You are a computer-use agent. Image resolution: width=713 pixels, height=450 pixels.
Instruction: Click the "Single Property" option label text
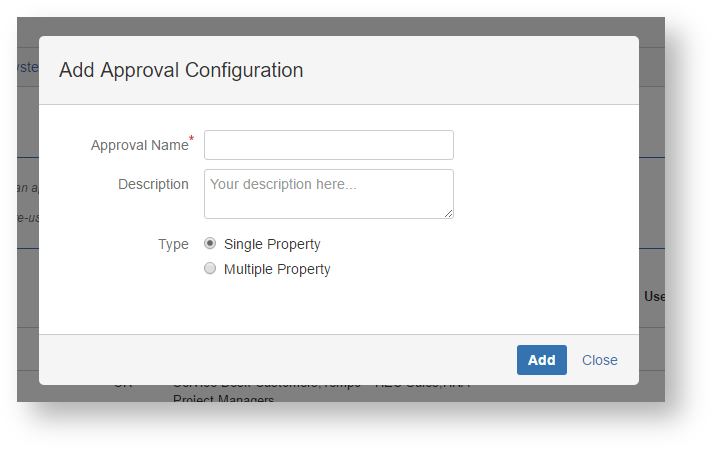[x=272, y=244]
